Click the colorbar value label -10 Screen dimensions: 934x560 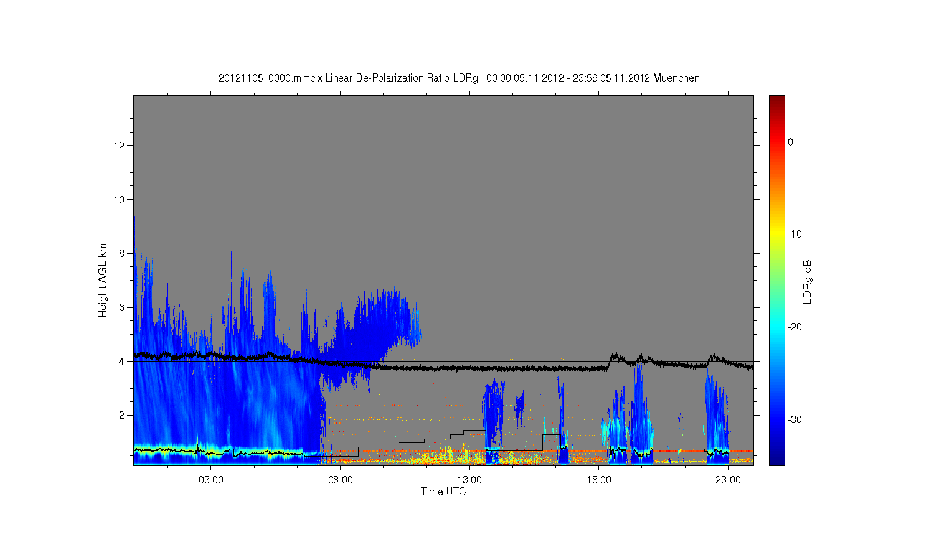[795, 235]
